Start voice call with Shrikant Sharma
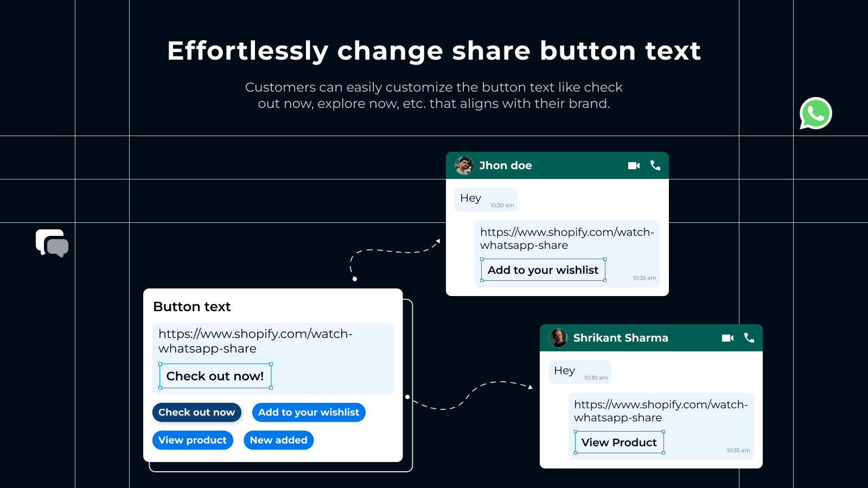 (749, 338)
